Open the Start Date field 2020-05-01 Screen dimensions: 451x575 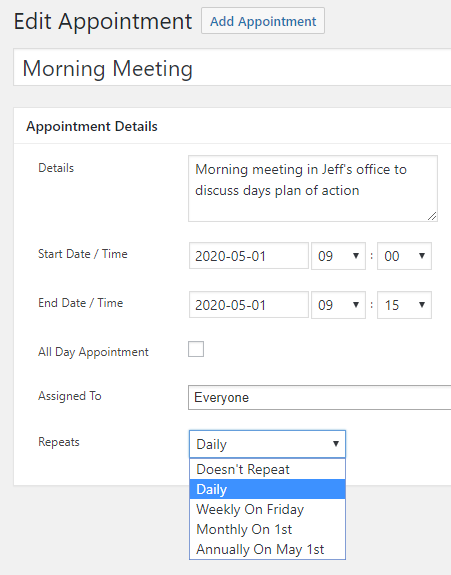click(x=249, y=256)
